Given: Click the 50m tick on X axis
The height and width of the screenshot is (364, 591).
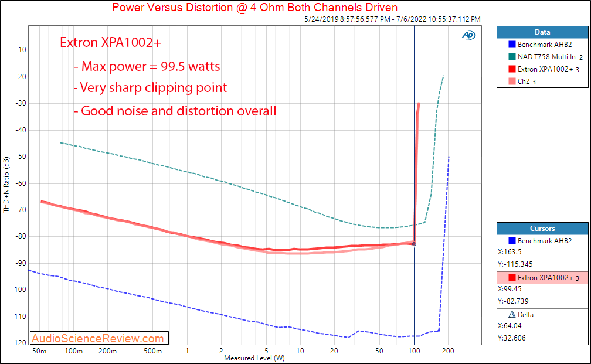Looking at the screenshot, I should click(40, 351).
